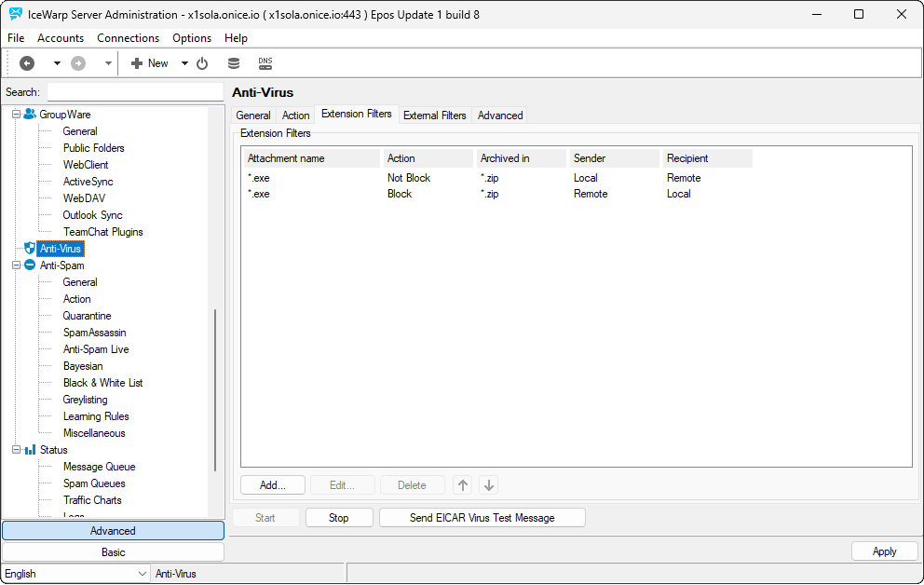Select Black & White List in tree
Viewport: 924px width, 585px height.
(103, 383)
